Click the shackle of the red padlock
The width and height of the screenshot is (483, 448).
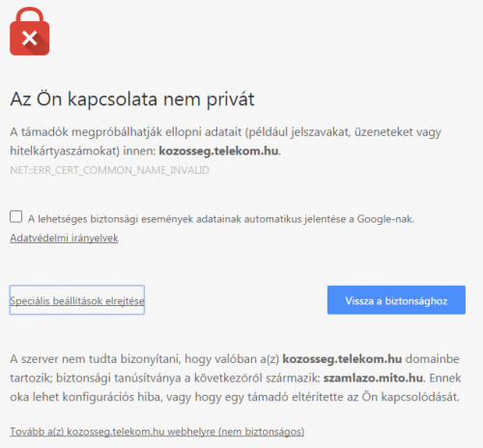tap(29, 15)
